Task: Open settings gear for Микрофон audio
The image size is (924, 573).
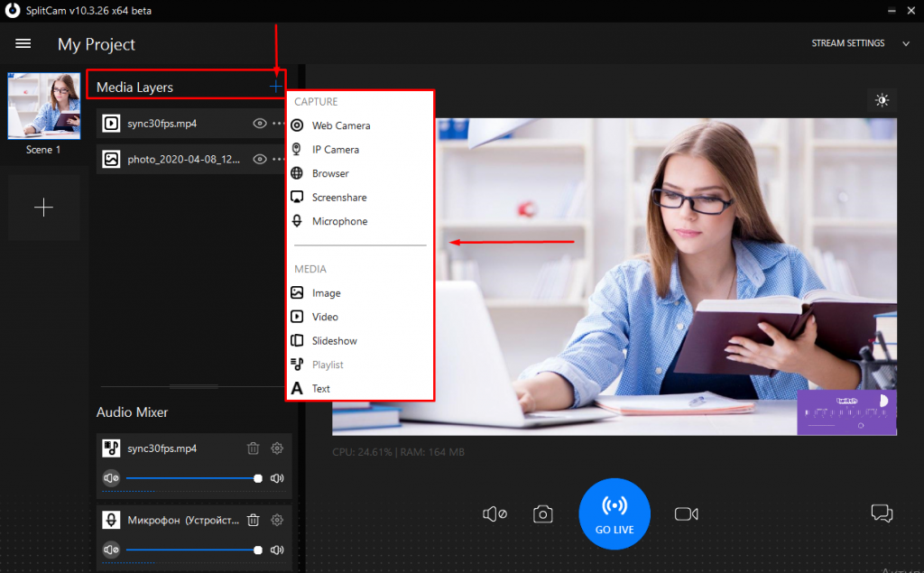Action: [x=277, y=520]
